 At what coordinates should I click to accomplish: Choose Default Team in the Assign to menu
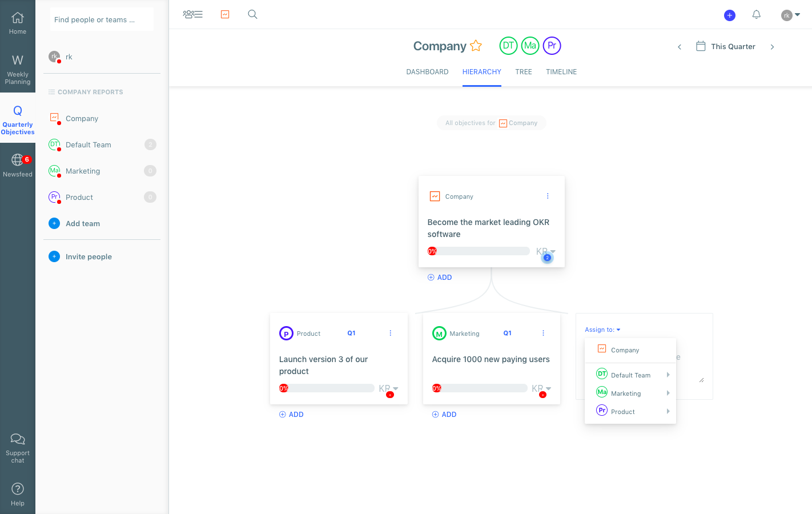pyautogui.click(x=630, y=375)
